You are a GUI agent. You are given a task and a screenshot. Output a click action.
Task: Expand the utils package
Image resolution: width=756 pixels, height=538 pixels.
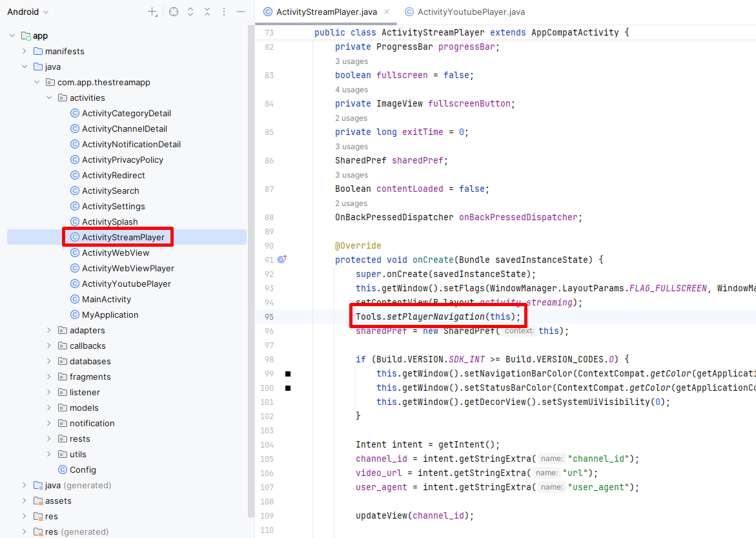pyautogui.click(x=49, y=454)
